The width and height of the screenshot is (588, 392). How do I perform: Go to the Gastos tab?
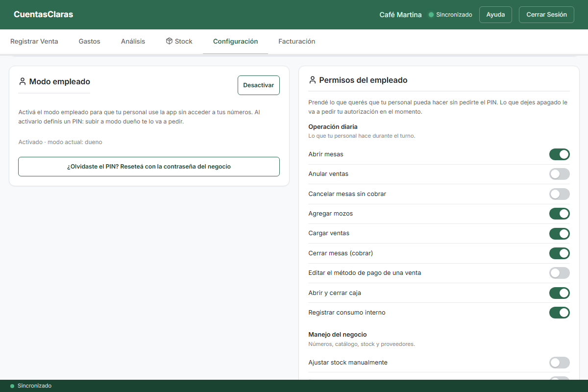click(90, 42)
